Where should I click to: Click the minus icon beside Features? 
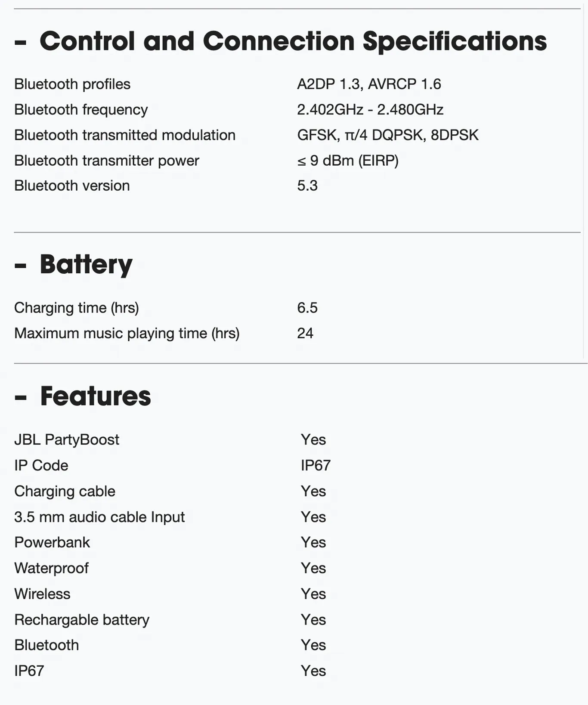(20, 397)
